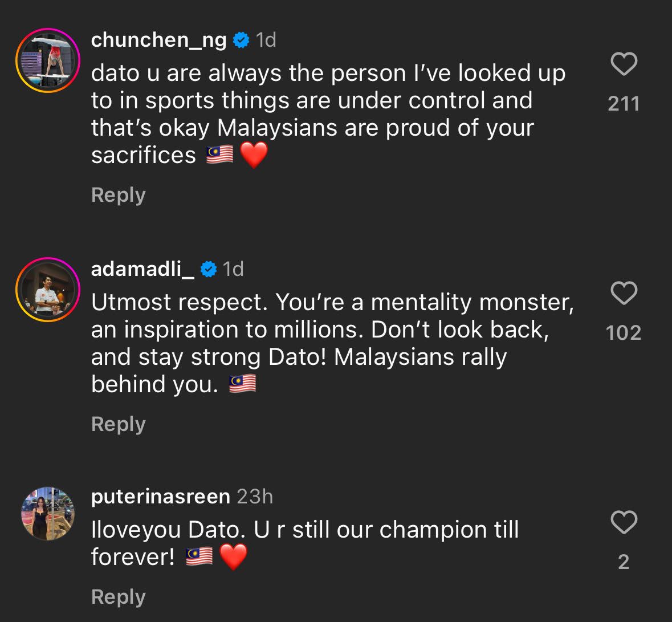Like chunchen_ng's comment with the heart
The height and width of the screenshot is (622, 672).
(624, 64)
